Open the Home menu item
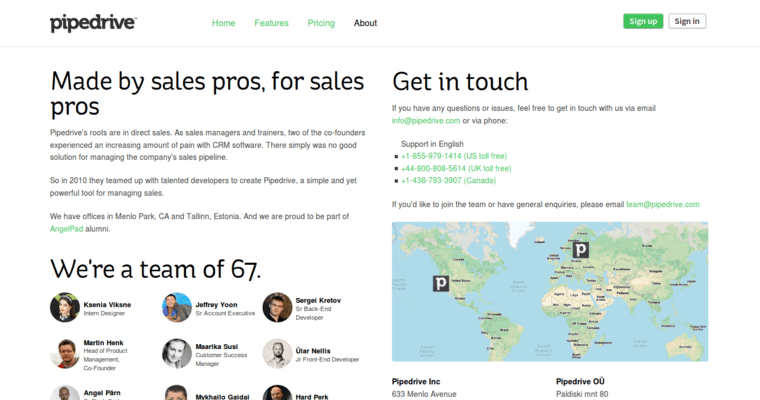Viewport: 760px width, 400px height. tap(224, 23)
